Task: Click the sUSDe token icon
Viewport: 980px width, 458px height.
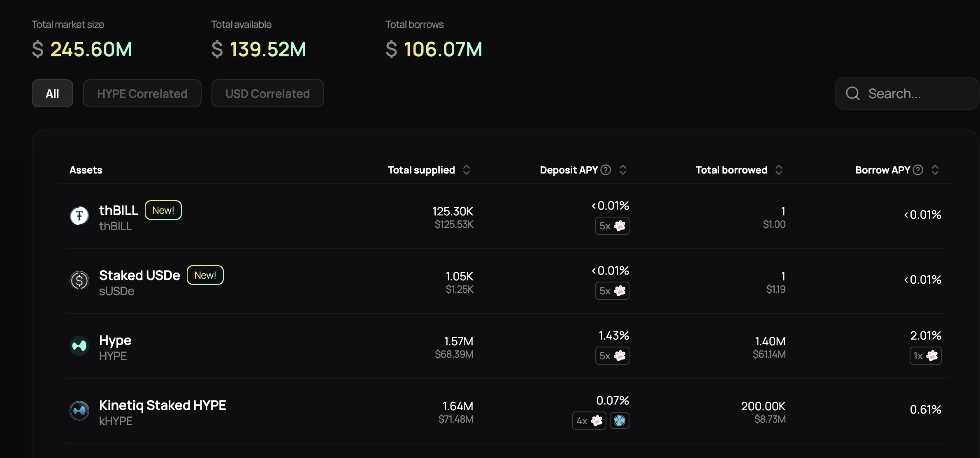Action: tap(79, 281)
